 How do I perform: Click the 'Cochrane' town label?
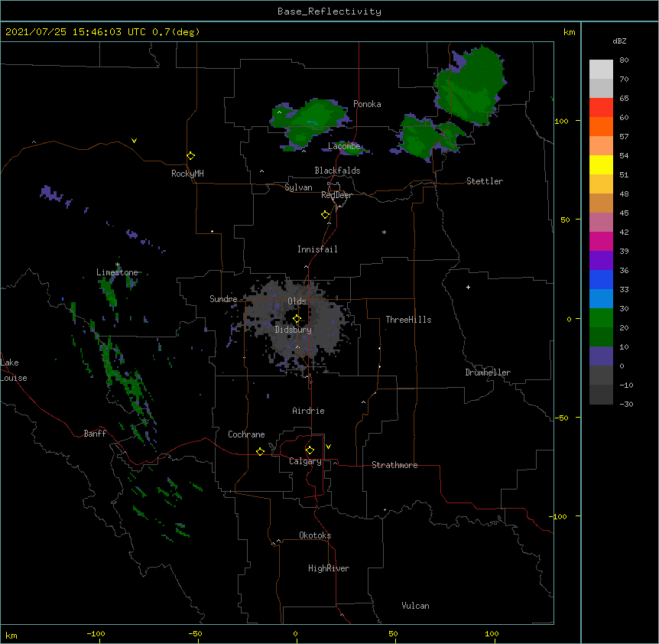pos(246,434)
